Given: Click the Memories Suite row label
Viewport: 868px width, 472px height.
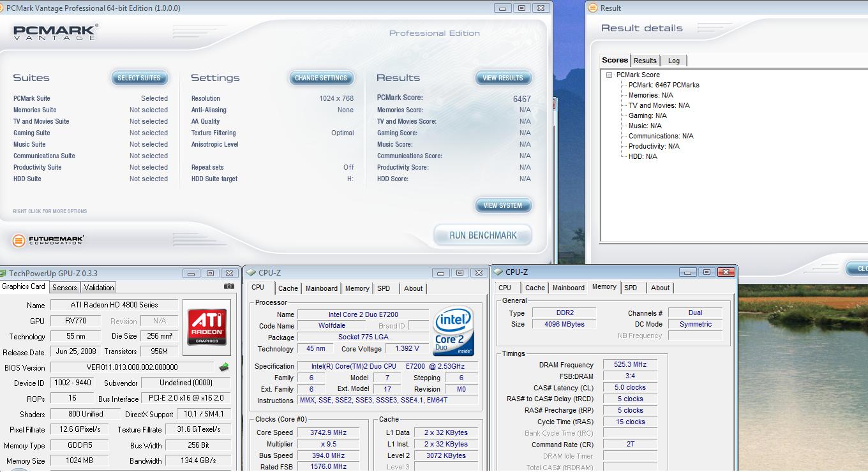Looking at the screenshot, I should [x=34, y=110].
